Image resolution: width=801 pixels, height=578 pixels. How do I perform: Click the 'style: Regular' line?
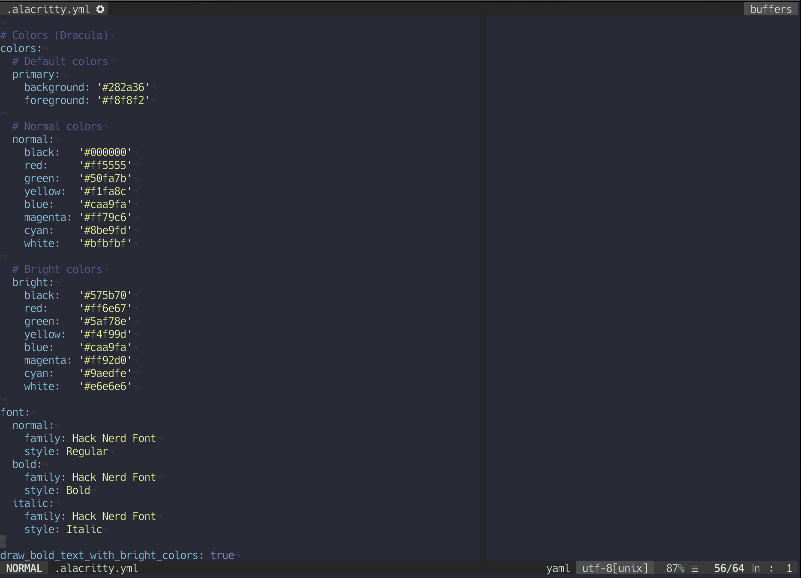coord(66,452)
